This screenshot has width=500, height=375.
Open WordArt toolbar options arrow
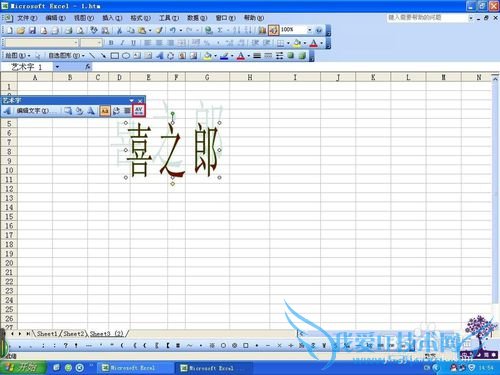(x=132, y=100)
